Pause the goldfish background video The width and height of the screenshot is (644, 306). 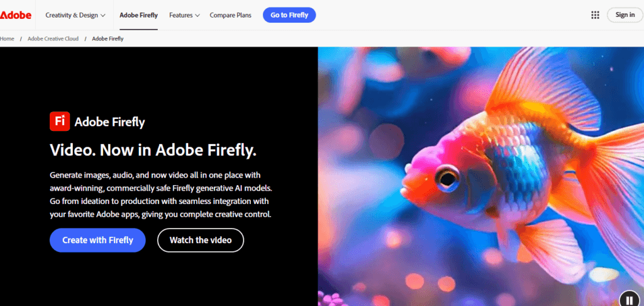(x=629, y=300)
